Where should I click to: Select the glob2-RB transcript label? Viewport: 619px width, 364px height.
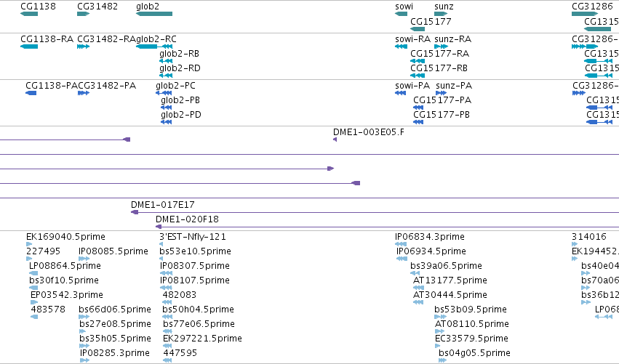click(x=179, y=54)
